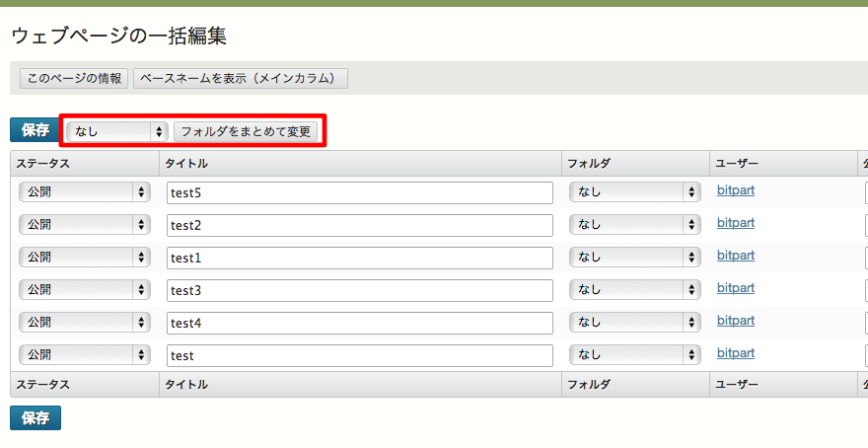
Task: Open folder dropdown in the test row
Action: pyautogui.click(x=635, y=355)
